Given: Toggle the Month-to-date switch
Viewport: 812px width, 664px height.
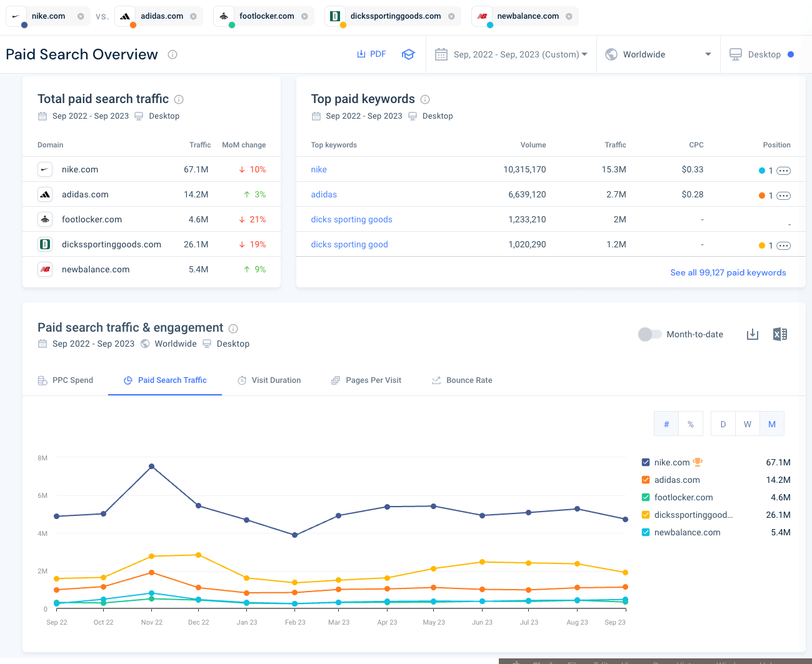Looking at the screenshot, I should coord(649,334).
